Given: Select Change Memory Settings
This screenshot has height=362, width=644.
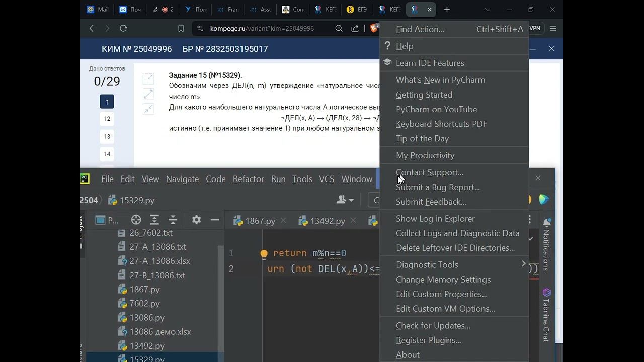Looking at the screenshot, I should coord(454,279).
